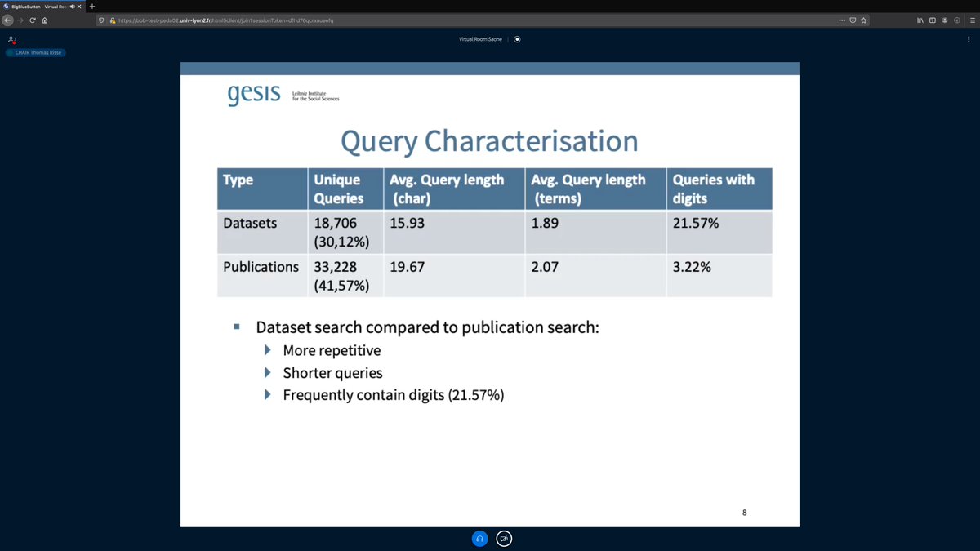Open a new browser tab
The image size is (980, 551).
point(92,7)
